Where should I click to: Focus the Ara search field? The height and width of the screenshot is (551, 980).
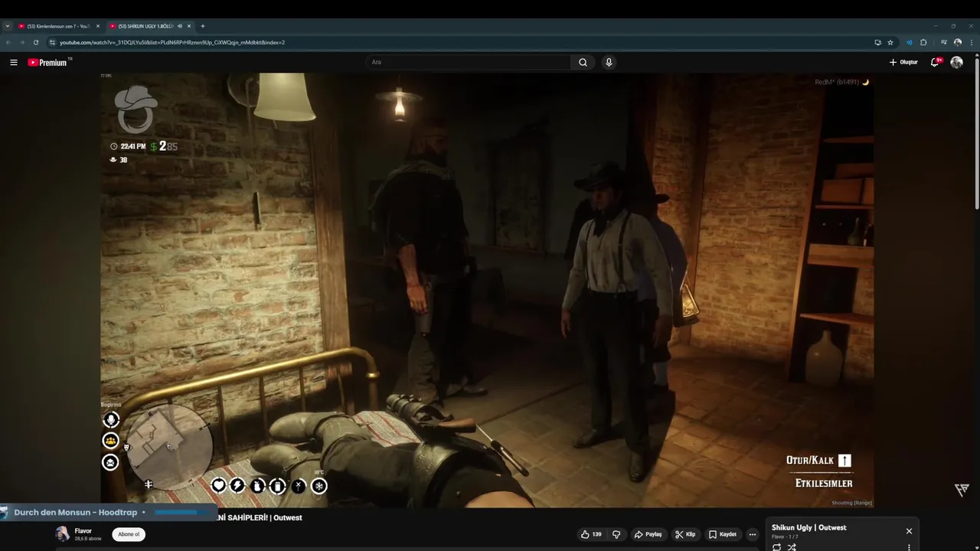tap(469, 63)
